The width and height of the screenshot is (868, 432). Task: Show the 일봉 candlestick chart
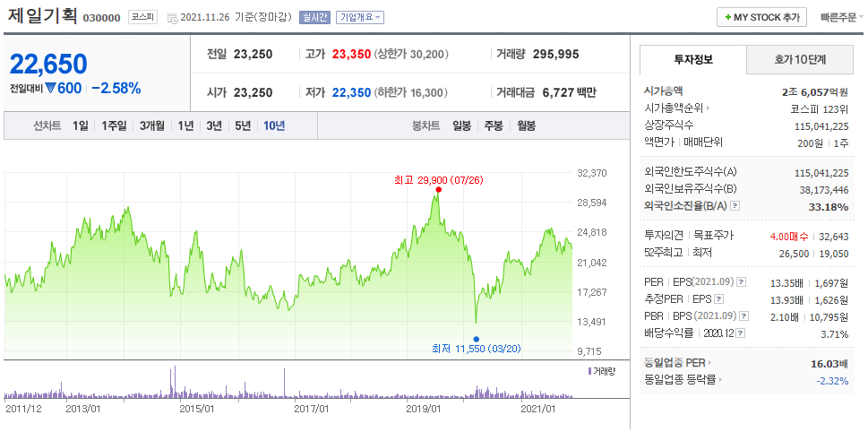(x=461, y=125)
